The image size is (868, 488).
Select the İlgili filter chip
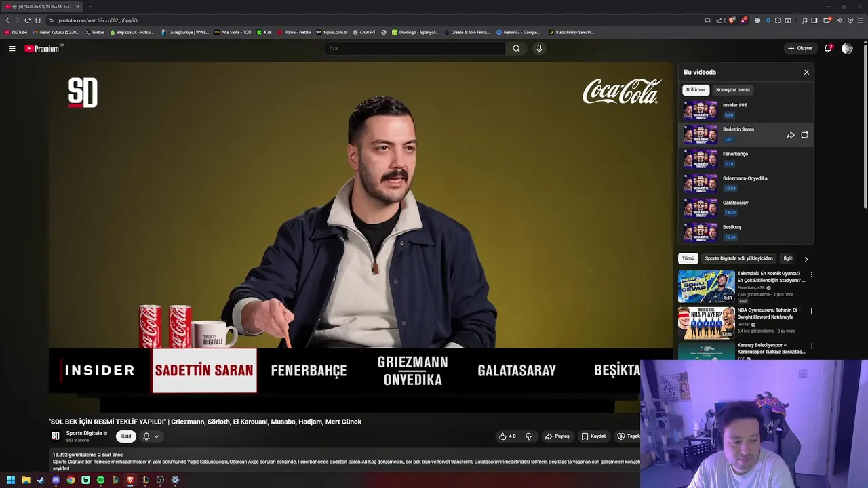788,258
